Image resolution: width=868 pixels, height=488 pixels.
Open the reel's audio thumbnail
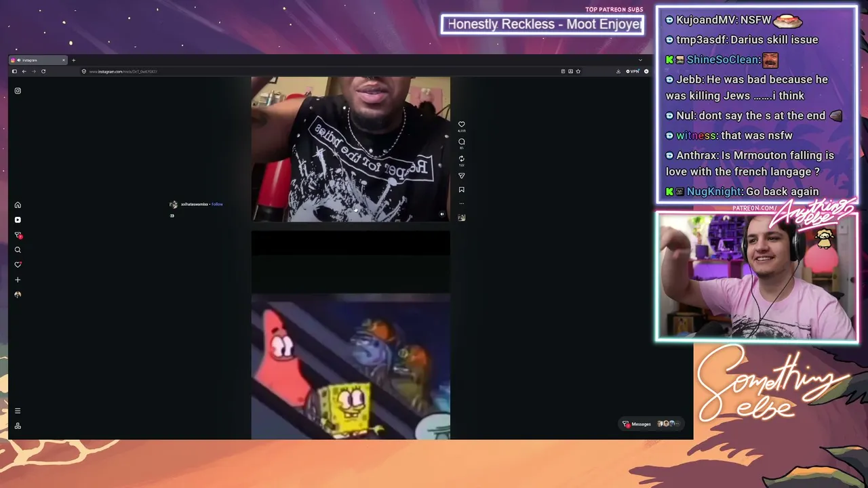tap(462, 218)
